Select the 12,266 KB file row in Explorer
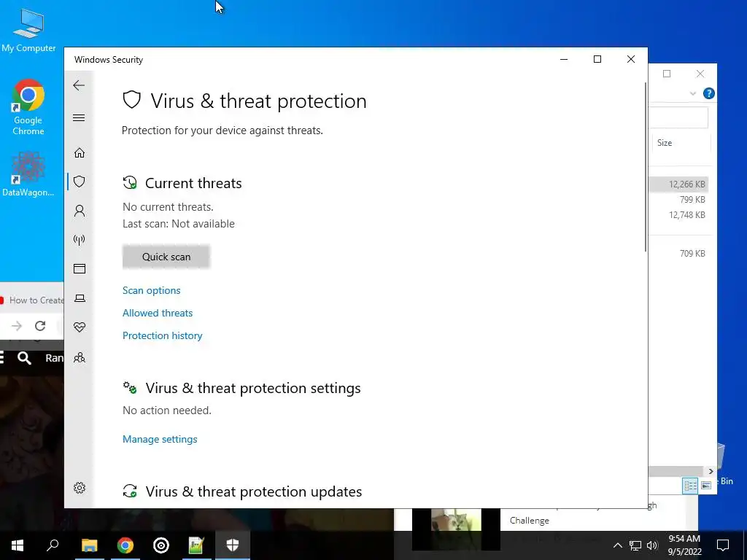 click(x=679, y=184)
